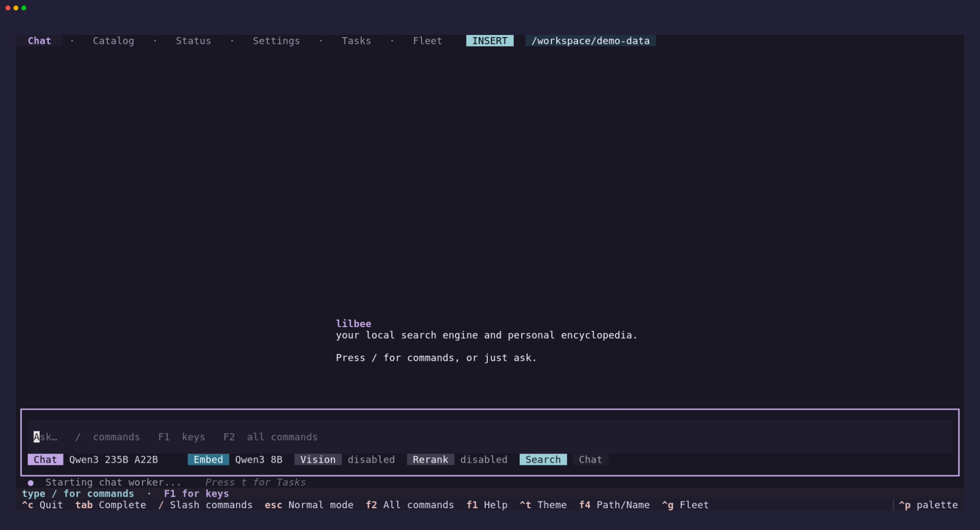This screenshot has height=530, width=980.
Task: Open the Status tab
Action: (x=193, y=41)
